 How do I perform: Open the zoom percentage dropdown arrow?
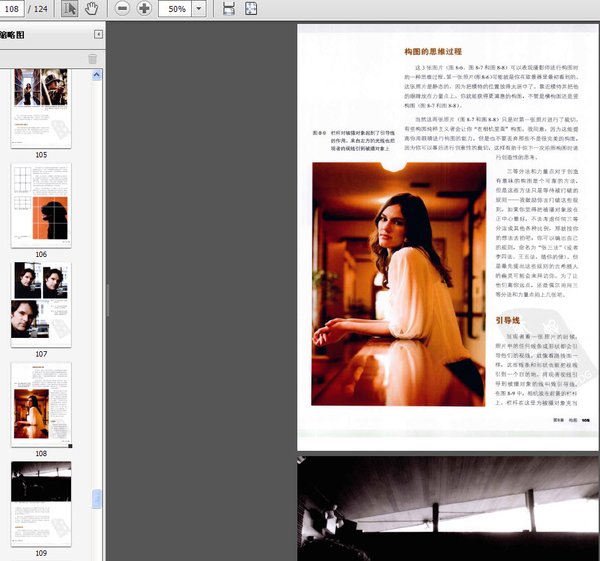click(199, 8)
